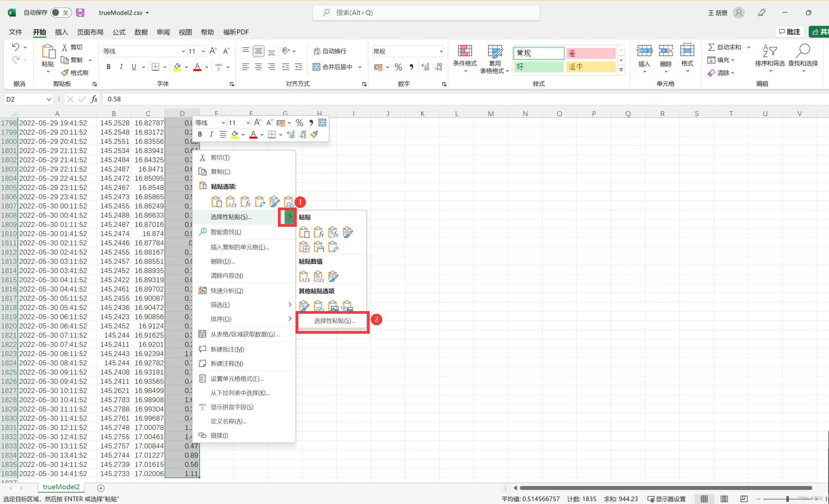Select the Good green cell style swatch
The image size is (829, 504).
tap(539, 66)
